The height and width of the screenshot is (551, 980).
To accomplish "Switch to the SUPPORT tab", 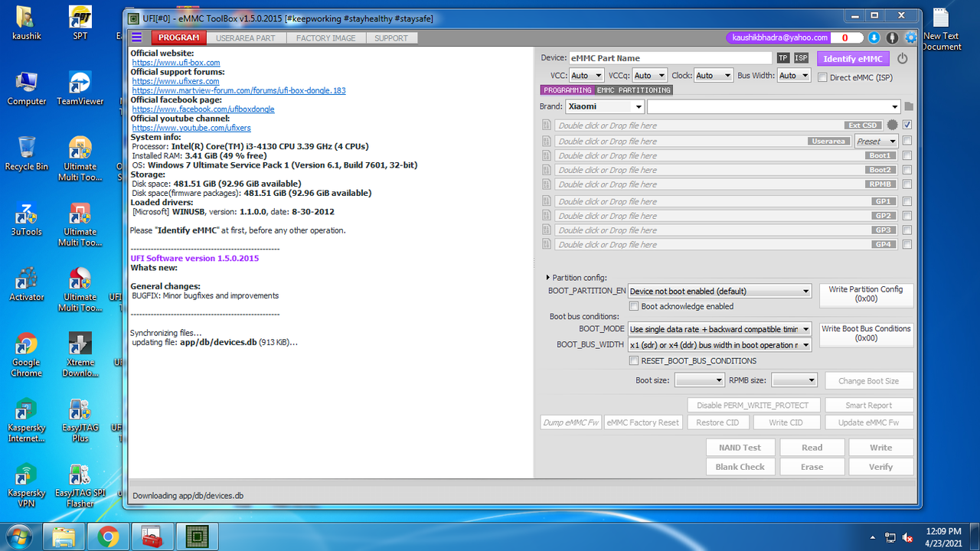I will (x=391, y=37).
